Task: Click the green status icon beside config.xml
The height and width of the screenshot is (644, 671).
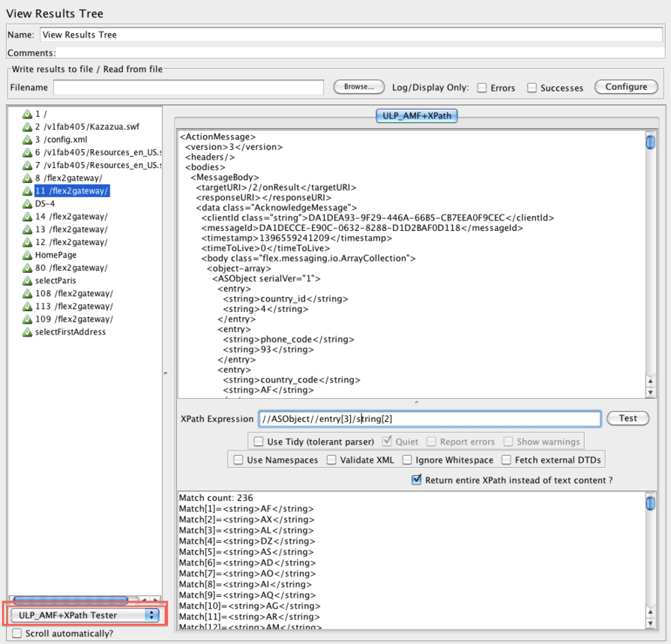Action: click(27, 140)
